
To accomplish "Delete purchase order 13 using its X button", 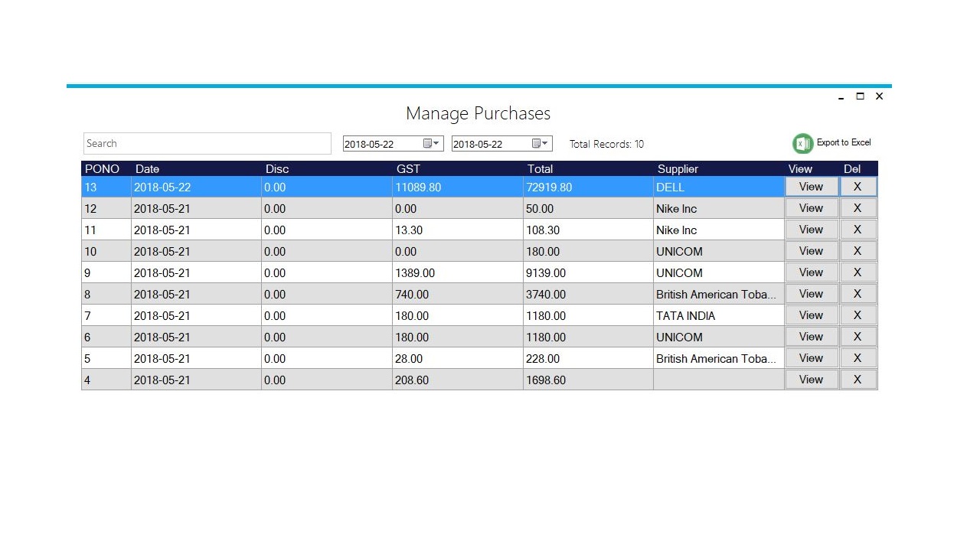I will (x=857, y=186).
